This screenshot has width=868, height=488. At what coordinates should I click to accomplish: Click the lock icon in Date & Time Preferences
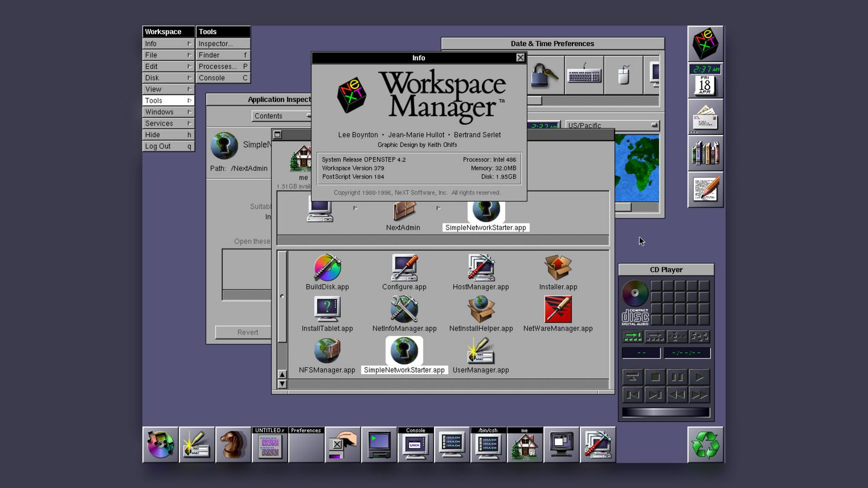[x=544, y=75]
